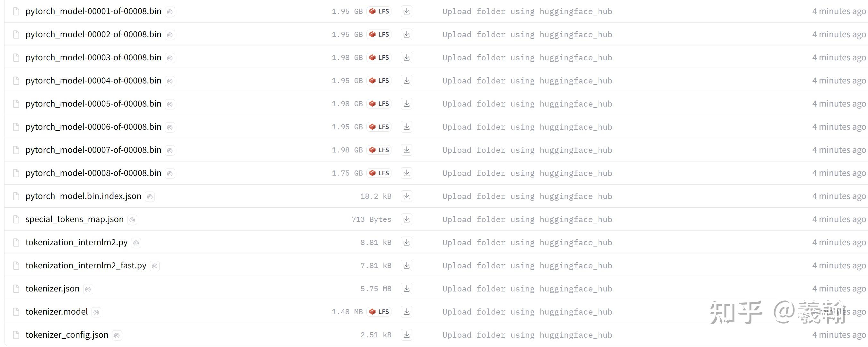Click the LFS badge on the tokenizer.model row

(379, 312)
